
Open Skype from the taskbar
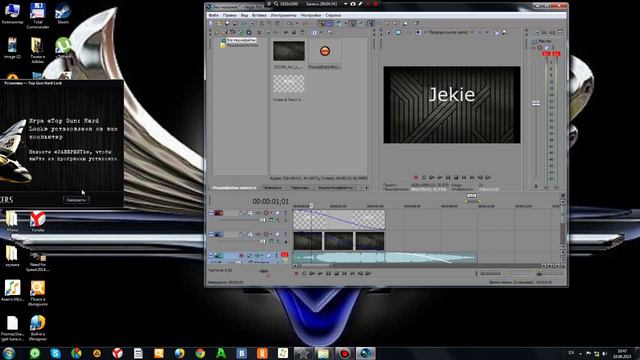coord(56,353)
